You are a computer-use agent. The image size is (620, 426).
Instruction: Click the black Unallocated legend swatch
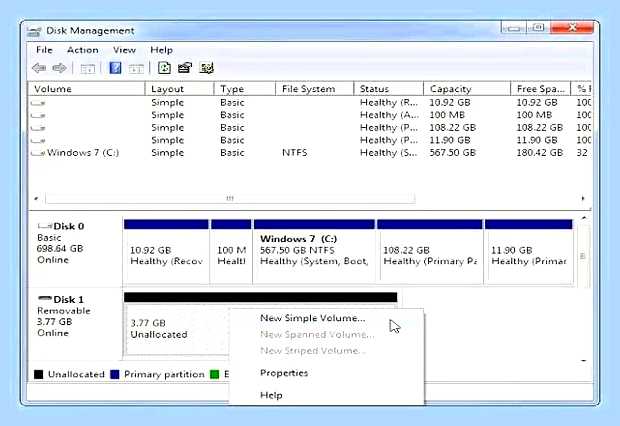(38, 374)
